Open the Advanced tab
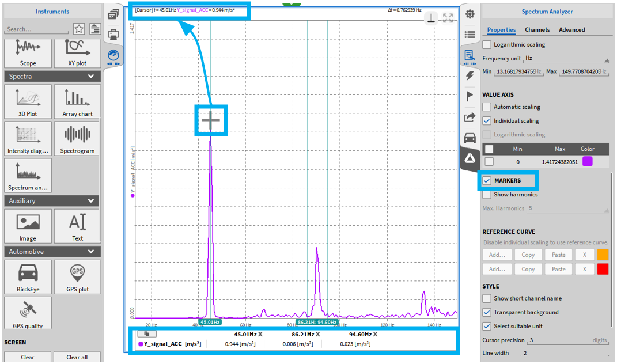This screenshot has height=364, width=617. [571, 30]
